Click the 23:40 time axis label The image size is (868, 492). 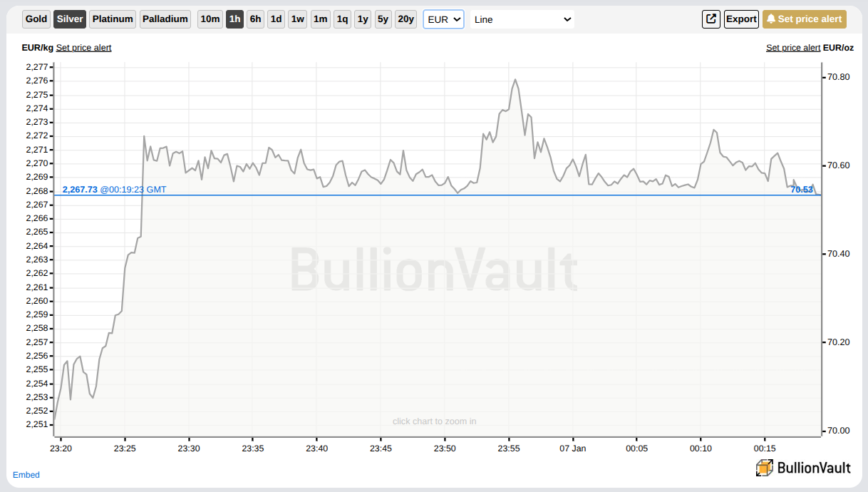coord(316,449)
